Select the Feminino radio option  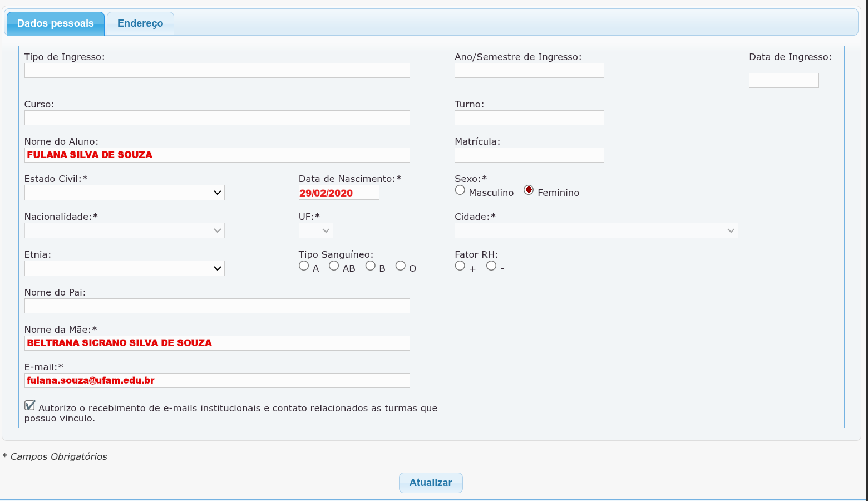529,190
